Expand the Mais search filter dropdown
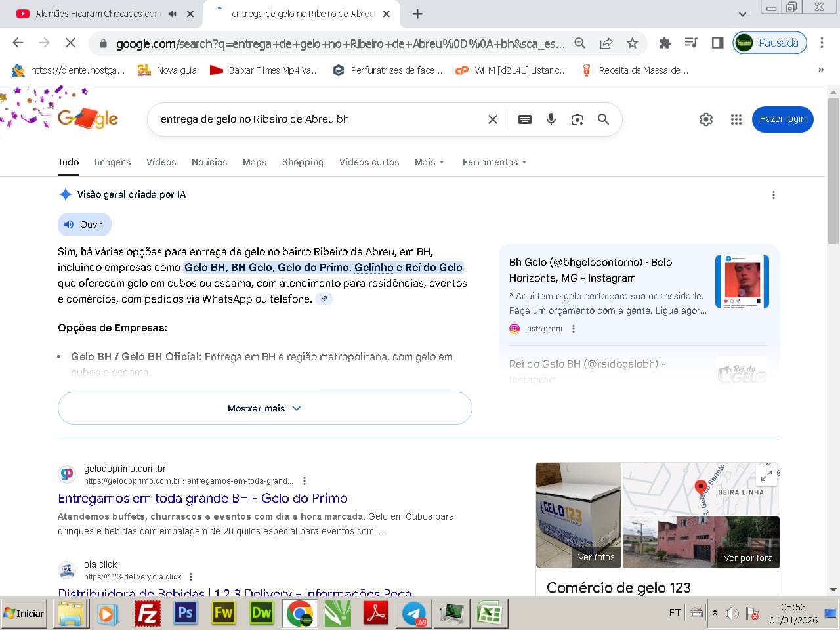 tap(429, 162)
